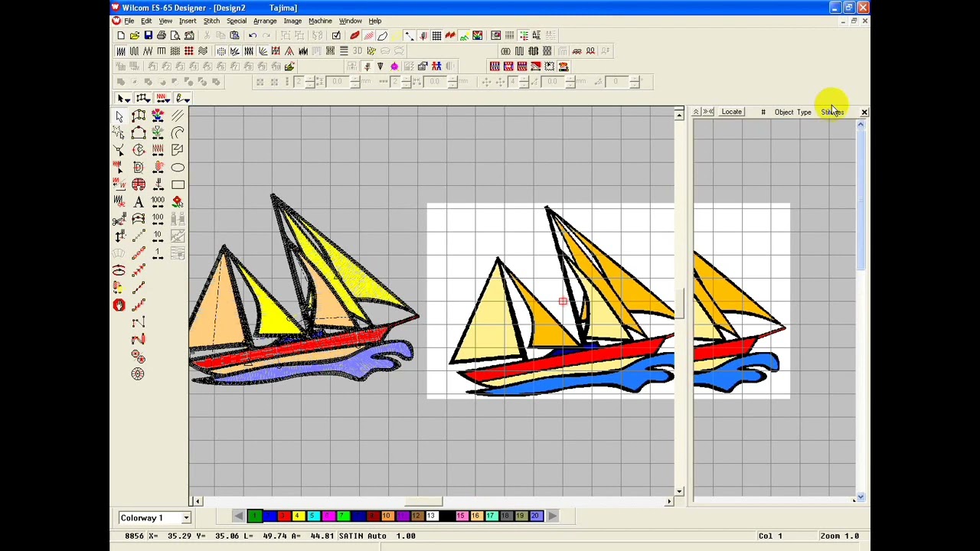The image size is (980, 551).
Task: Select orange color swatch 10
Action: [387, 516]
